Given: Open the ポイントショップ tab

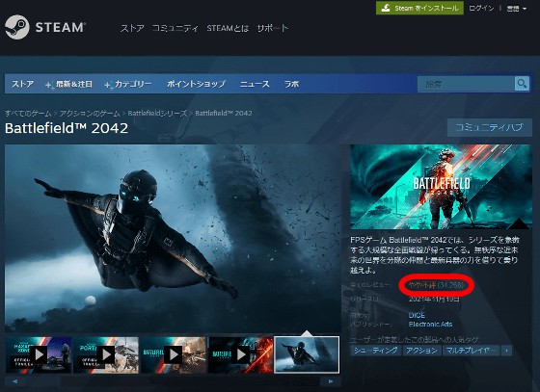Looking at the screenshot, I should (x=196, y=84).
